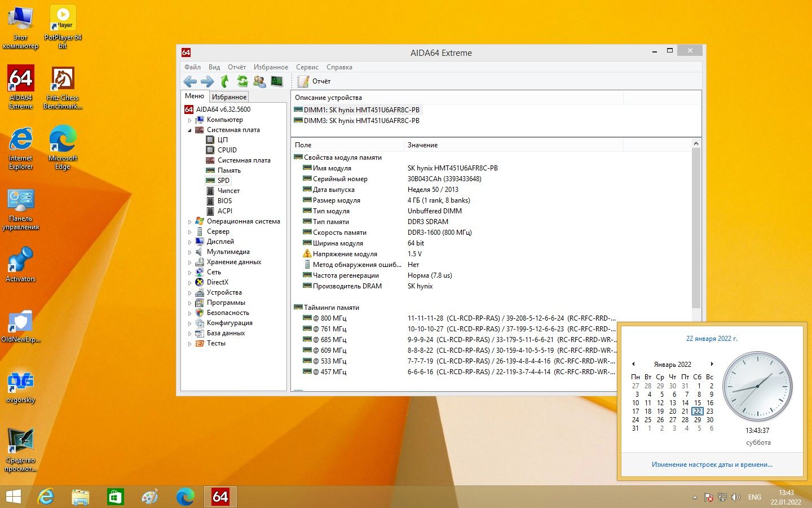Expand the Тесты tree node
Screen dimensions: 812x508
click(189, 344)
